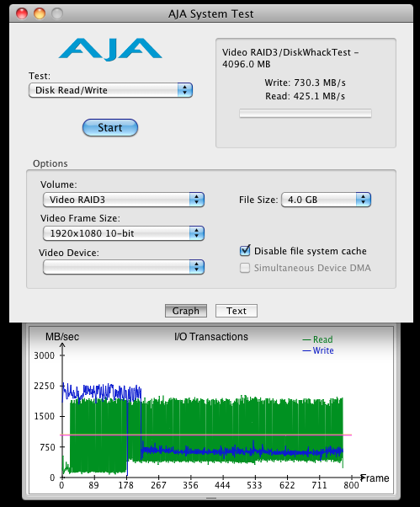
Task: Click the AJA logo
Action: coord(110,50)
